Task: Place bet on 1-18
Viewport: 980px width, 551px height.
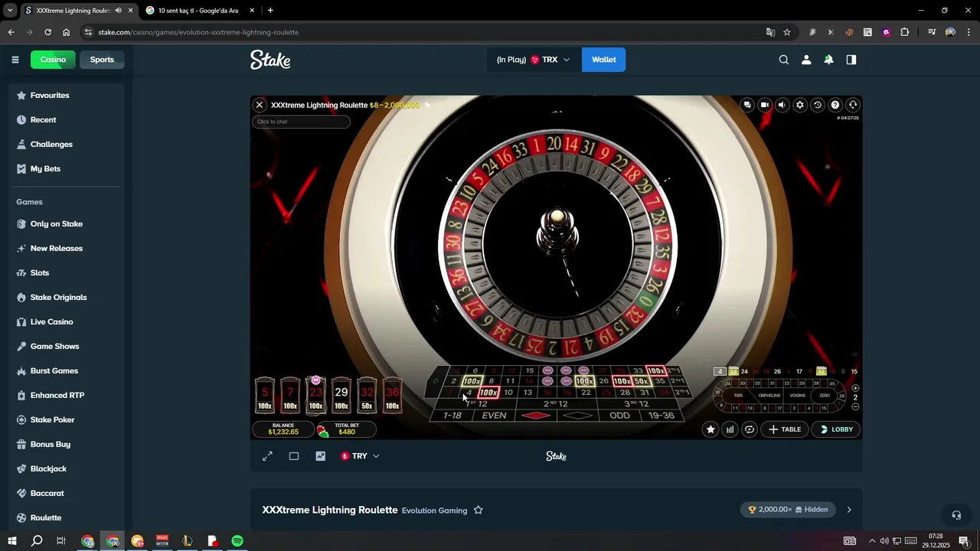Action: tap(452, 416)
